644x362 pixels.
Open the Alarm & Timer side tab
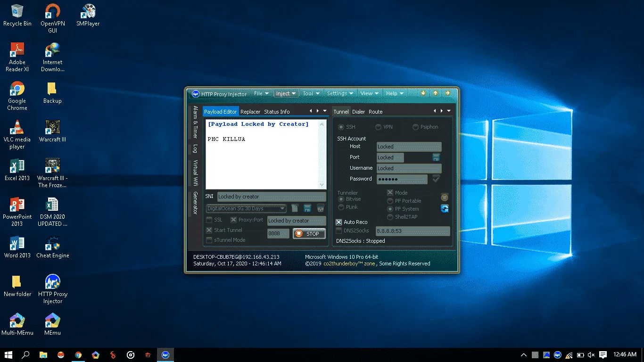pos(195,122)
